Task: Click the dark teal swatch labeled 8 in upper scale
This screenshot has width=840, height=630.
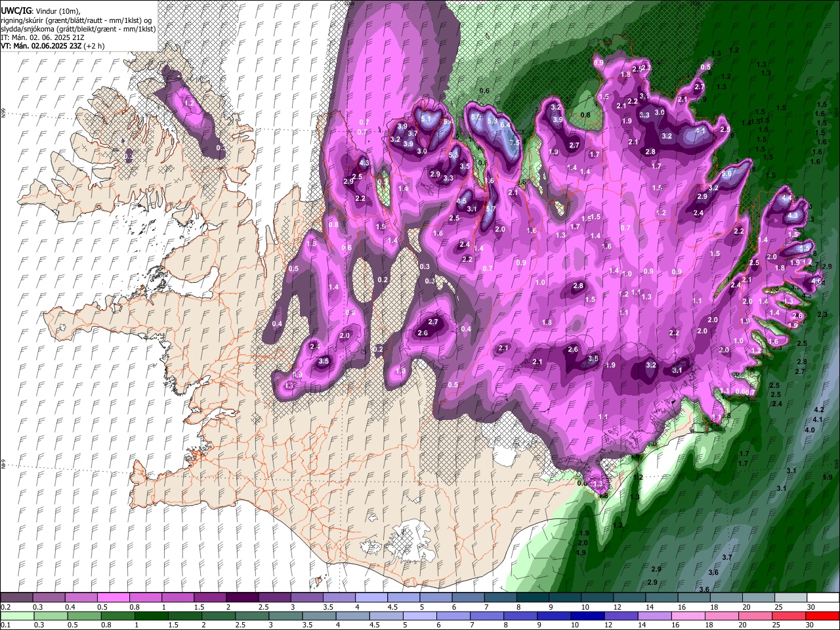Action: click(x=532, y=597)
